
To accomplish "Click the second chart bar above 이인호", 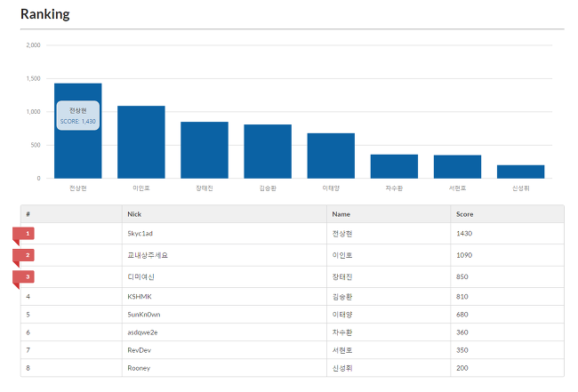I will [141, 142].
